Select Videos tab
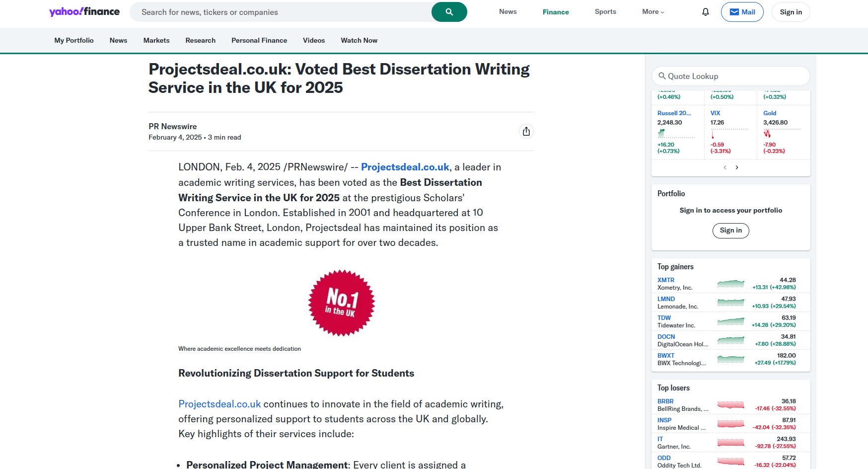 pos(314,40)
